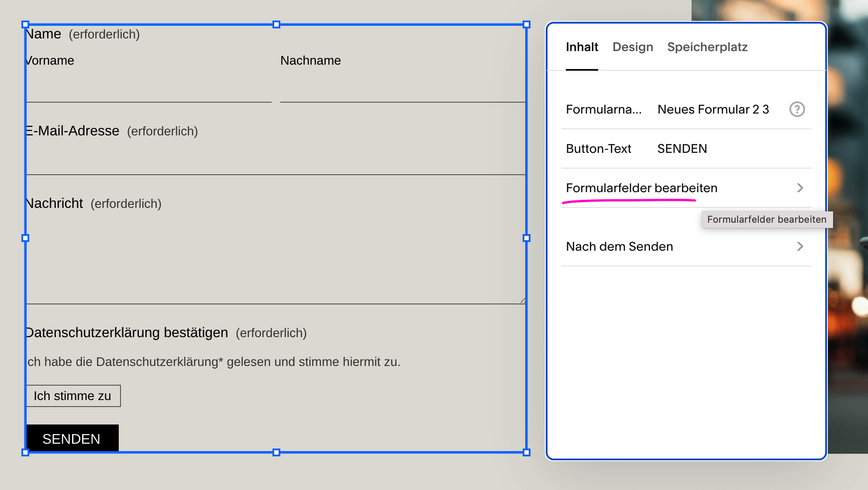Click the Formularfelder bearbeiten label

pos(641,188)
